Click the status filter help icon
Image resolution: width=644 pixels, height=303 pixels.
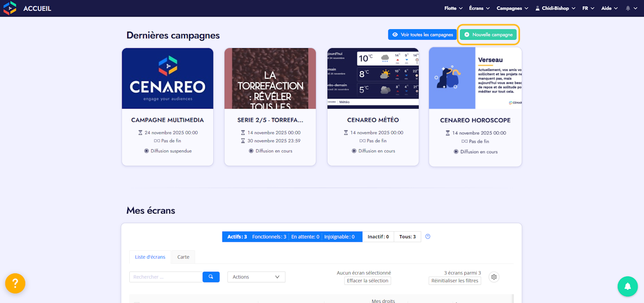[428, 237]
